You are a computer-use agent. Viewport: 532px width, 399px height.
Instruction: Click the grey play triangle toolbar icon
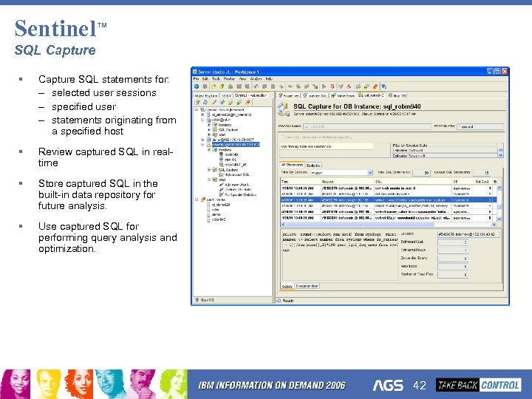[324, 86]
